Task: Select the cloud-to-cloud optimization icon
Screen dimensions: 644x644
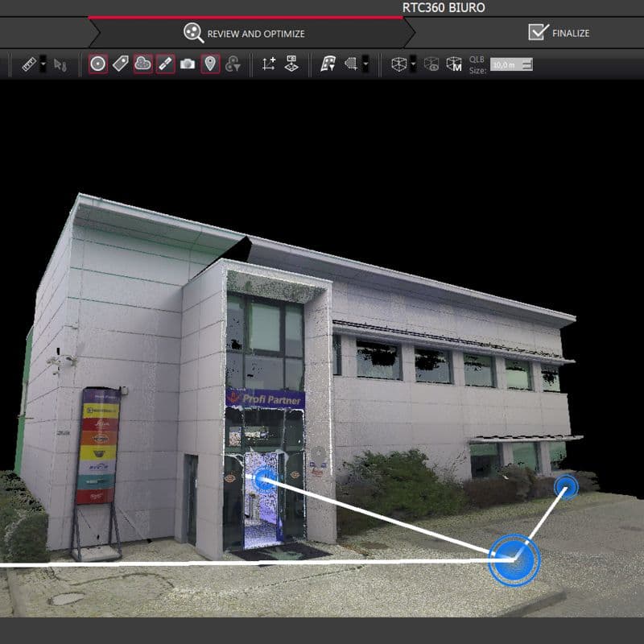Action: tap(329, 64)
